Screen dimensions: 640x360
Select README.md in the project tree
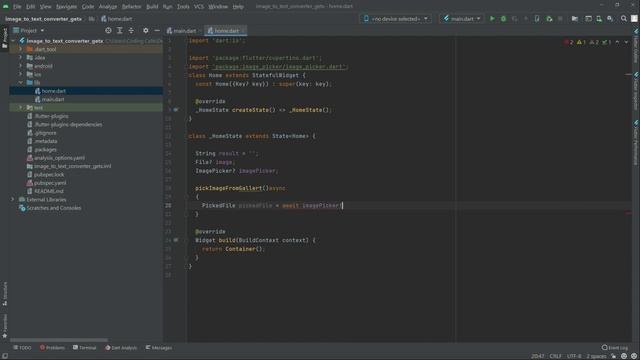point(49,191)
